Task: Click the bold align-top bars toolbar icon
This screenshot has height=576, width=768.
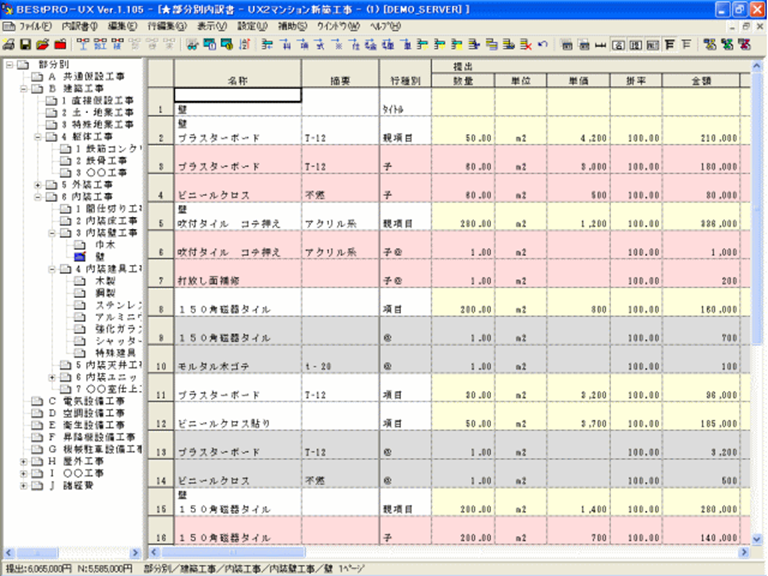Action: [670, 45]
